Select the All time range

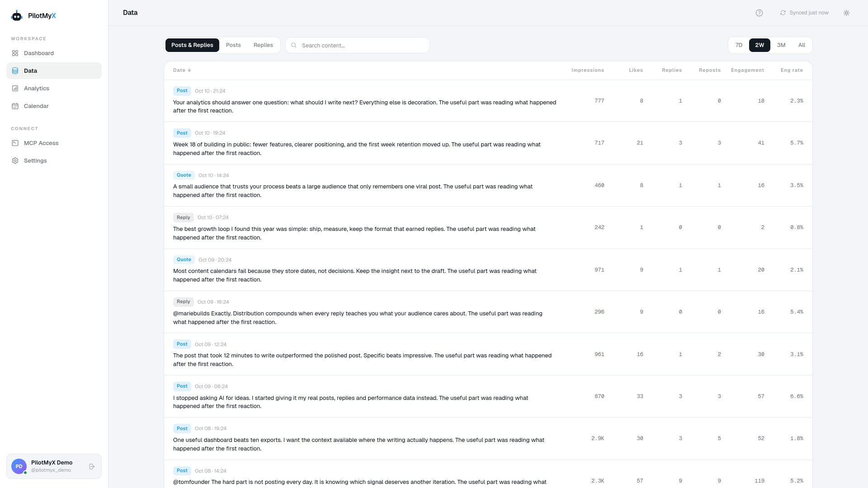[x=802, y=45]
